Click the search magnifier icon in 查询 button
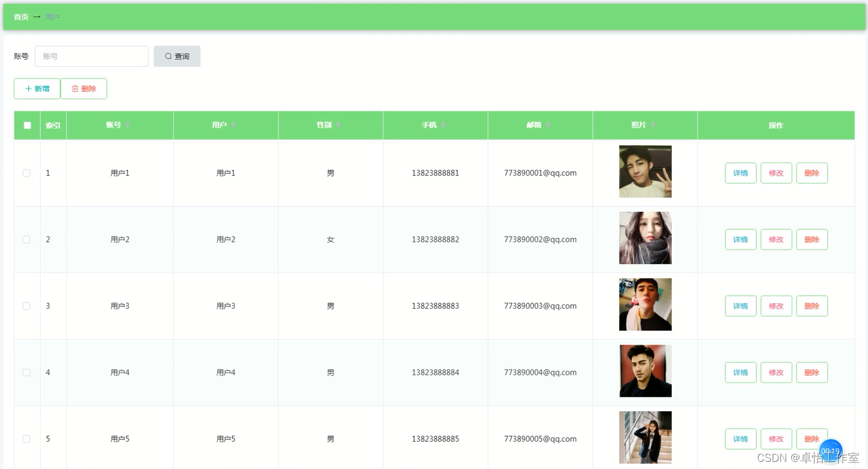Viewport: 868px width, 469px height. click(x=168, y=56)
